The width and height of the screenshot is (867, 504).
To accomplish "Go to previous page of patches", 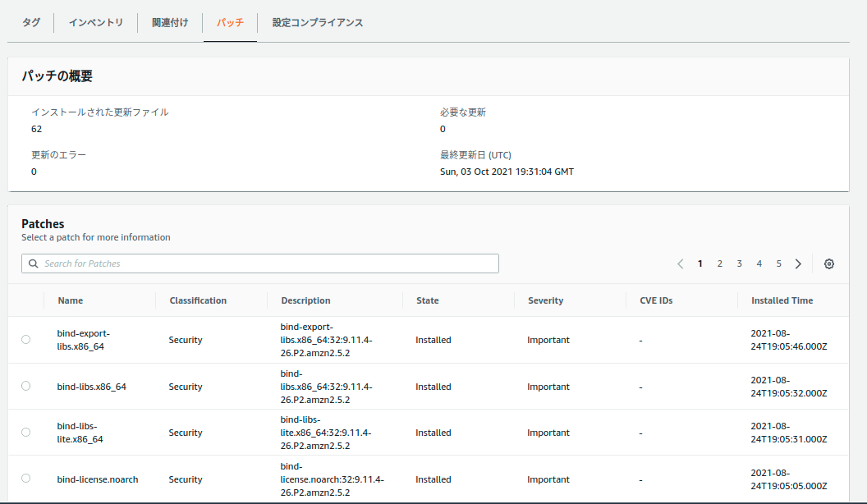I will [680, 264].
